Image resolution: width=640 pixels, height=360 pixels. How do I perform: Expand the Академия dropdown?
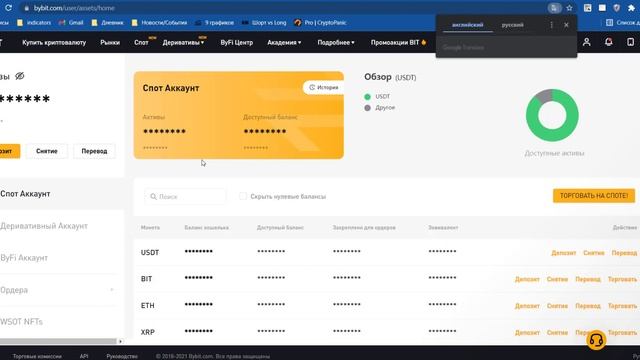click(284, 42)
